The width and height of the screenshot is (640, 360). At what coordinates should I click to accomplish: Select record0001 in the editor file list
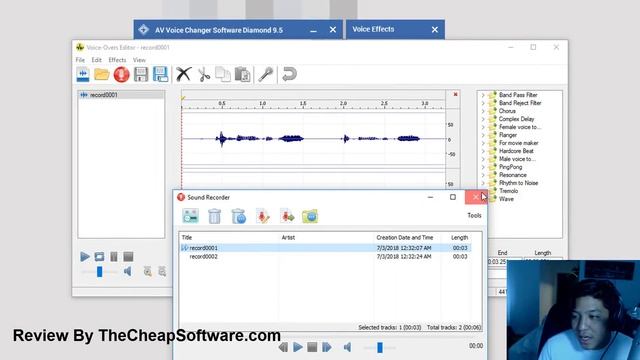(x=121, y=95)
